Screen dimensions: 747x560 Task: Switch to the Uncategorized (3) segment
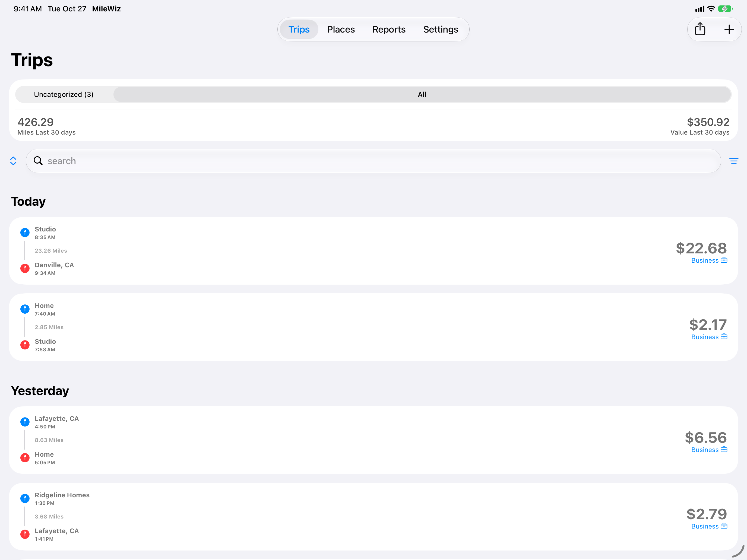pos(64,94)
